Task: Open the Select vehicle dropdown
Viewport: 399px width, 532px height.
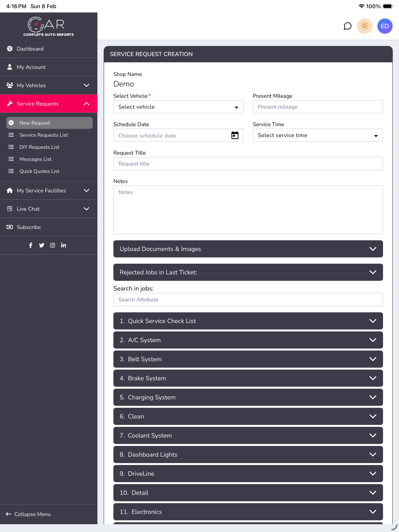Action: [x=178, y=107]
